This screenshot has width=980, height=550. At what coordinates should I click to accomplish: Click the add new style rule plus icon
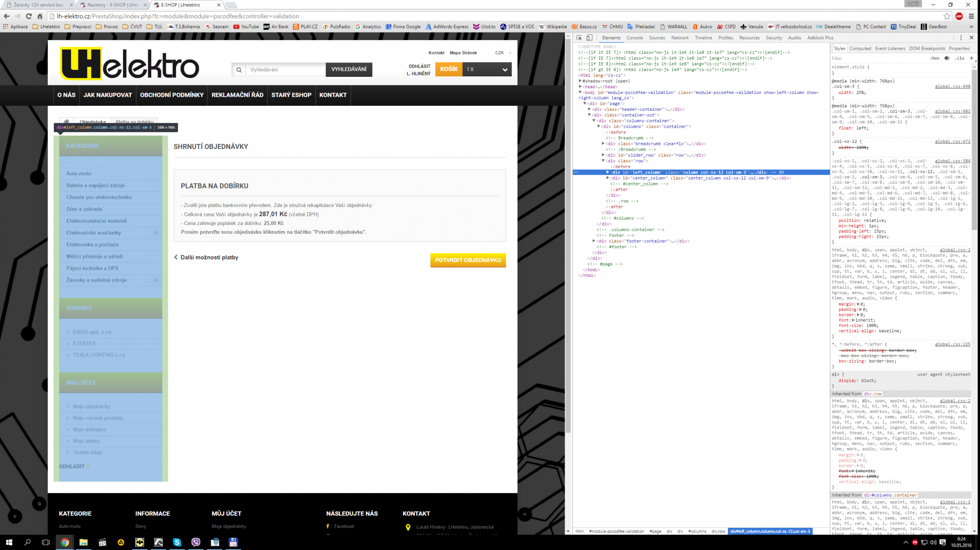971,58
